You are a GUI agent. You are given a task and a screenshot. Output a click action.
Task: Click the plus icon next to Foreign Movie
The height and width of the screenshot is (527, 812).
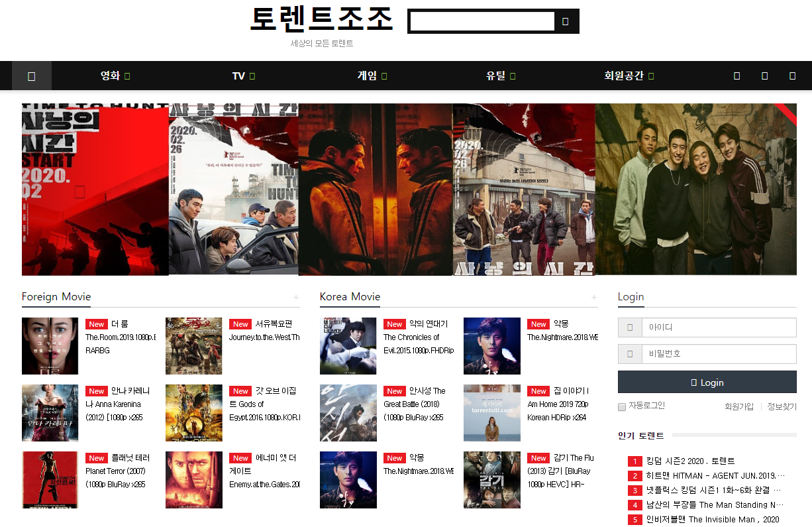point(296,298)
